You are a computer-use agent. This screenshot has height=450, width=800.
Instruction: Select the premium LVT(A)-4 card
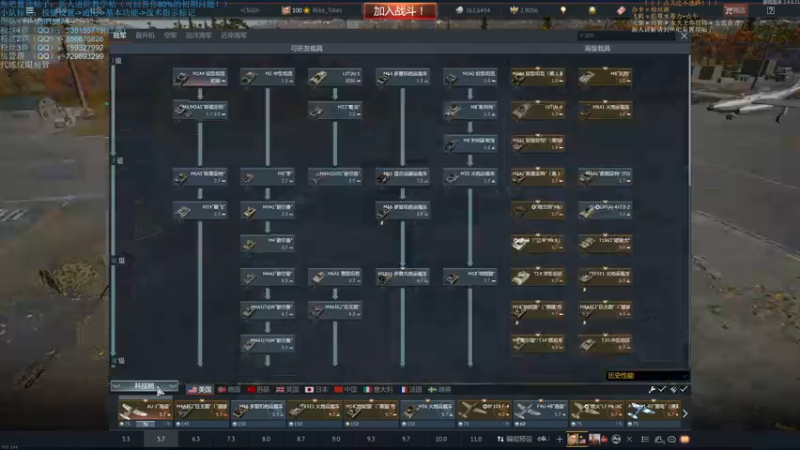pos(538,110)
